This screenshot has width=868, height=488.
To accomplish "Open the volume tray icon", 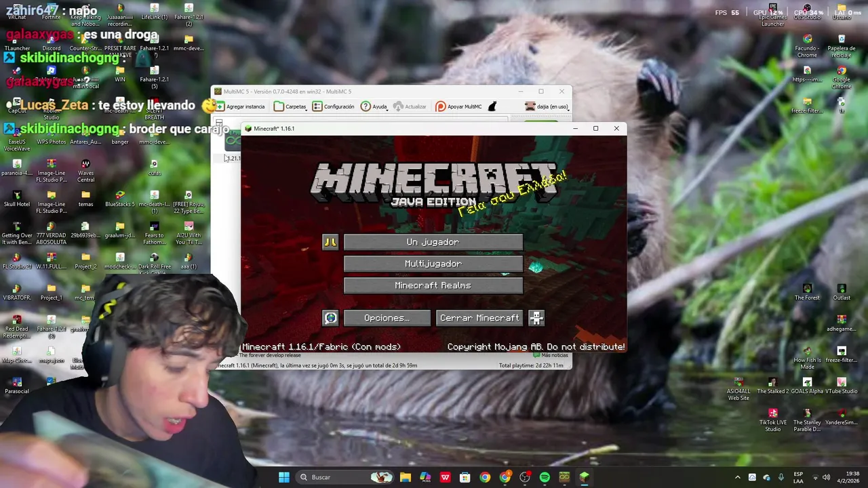I will (x=827, y=477).
